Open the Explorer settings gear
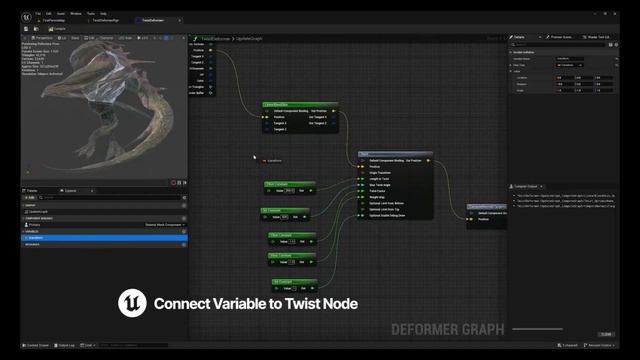This screenshot has height=360, width=640. pyautogui.click(x=184, y=198)
